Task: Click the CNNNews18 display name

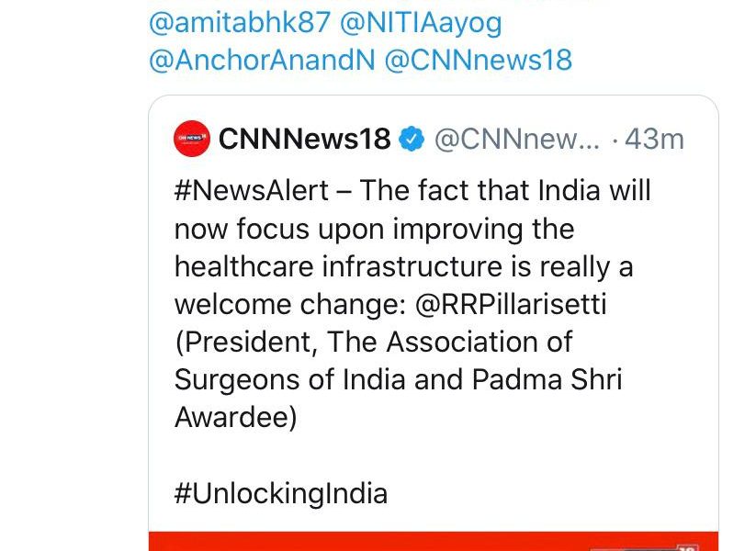Action: (x=304, y=139)
